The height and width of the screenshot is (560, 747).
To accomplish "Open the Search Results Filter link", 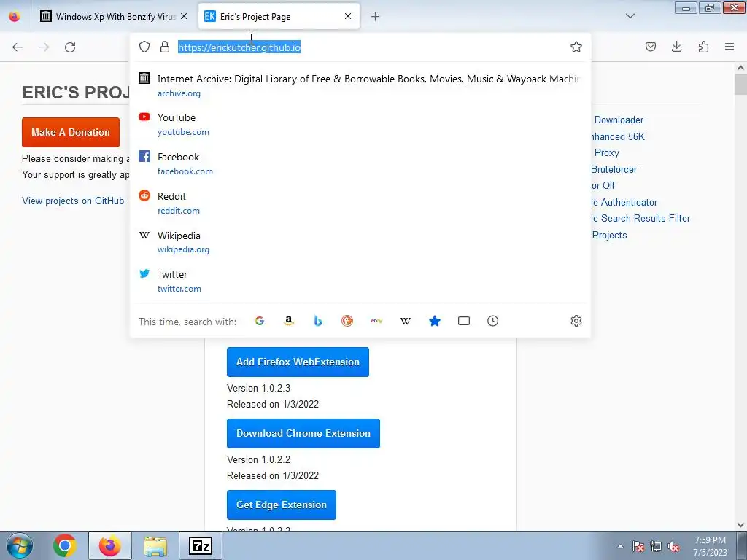I will point(640,218).
